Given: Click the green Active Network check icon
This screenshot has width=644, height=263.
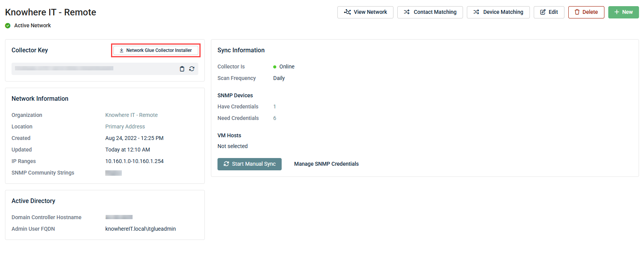Looking at the screenshot, I should tap(8, 26).
